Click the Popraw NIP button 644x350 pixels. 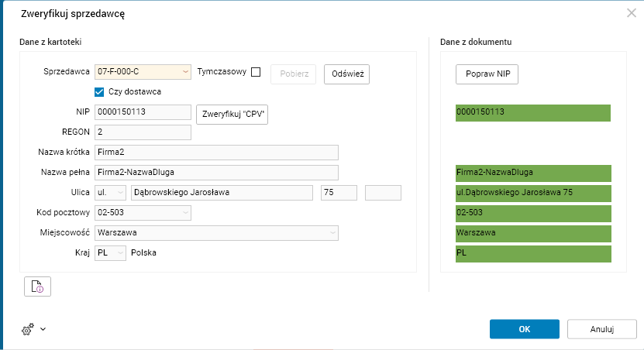tap(487, 74)
